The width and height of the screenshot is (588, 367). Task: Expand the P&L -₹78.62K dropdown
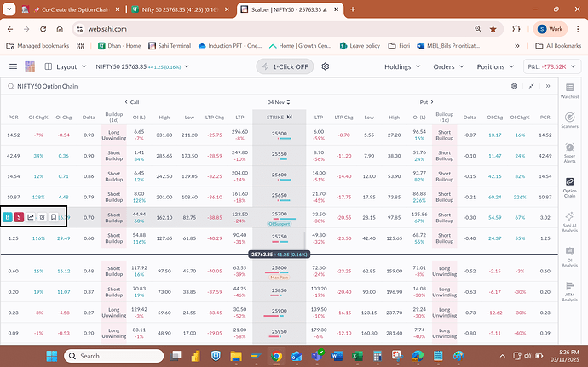coord(552,66)
